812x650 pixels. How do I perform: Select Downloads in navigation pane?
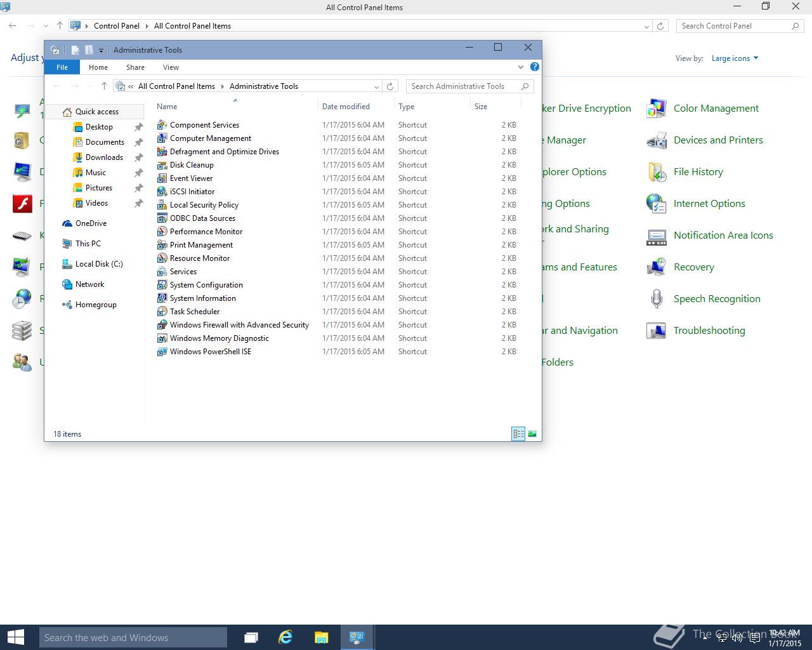104,157
